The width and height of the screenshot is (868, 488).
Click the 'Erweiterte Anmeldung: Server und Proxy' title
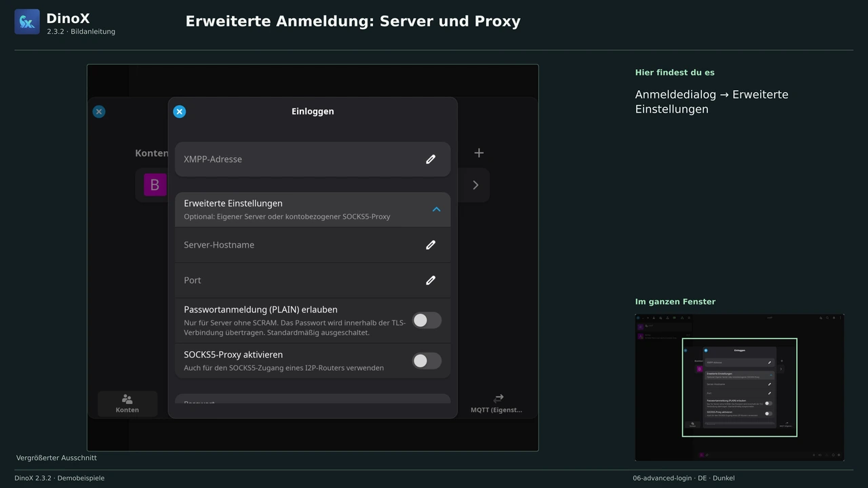[353, 21]
